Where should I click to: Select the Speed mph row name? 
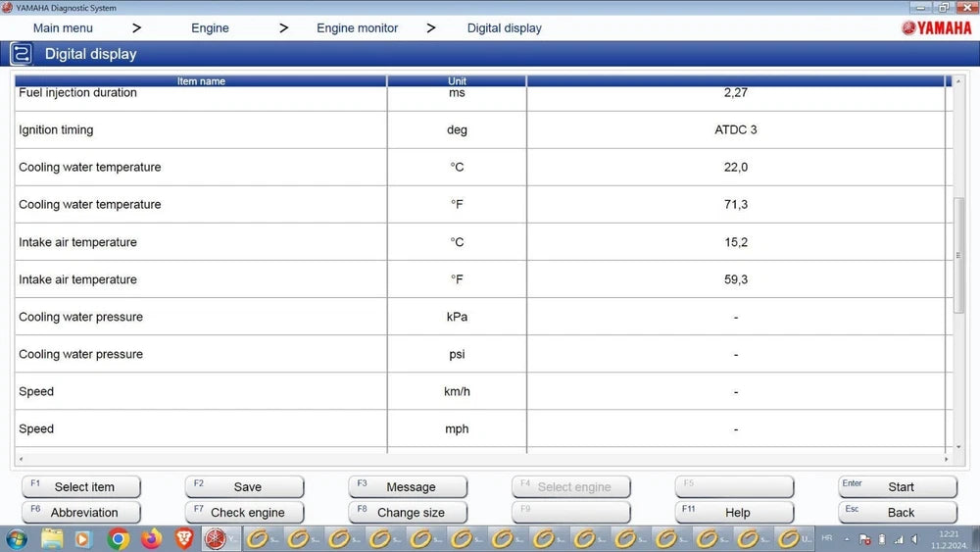[x=36, y=428]
